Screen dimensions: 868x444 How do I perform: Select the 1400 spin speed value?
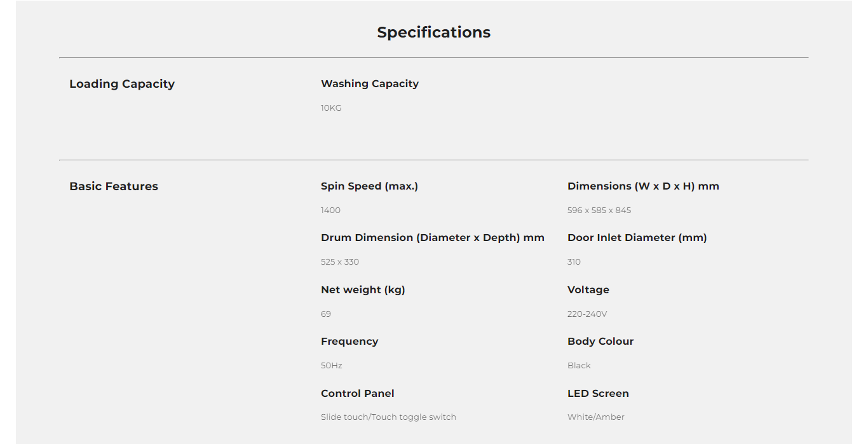tap(330, 211)
